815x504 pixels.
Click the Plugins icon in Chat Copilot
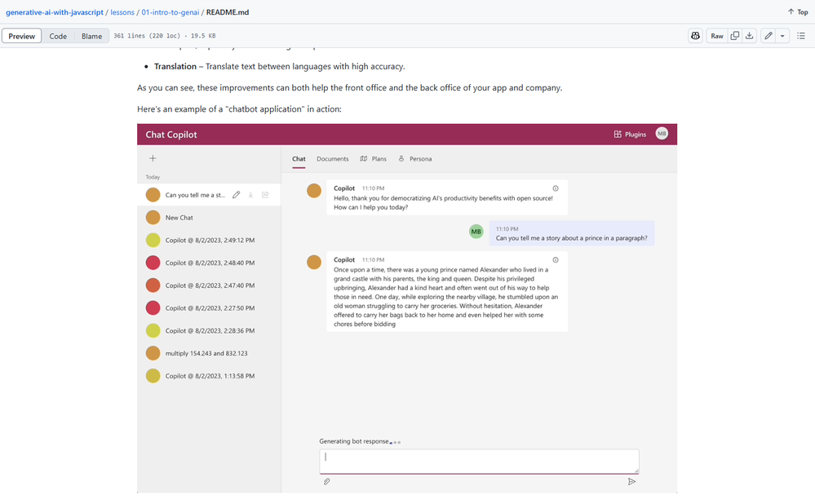pyautogui.click(x=618, y=134)
